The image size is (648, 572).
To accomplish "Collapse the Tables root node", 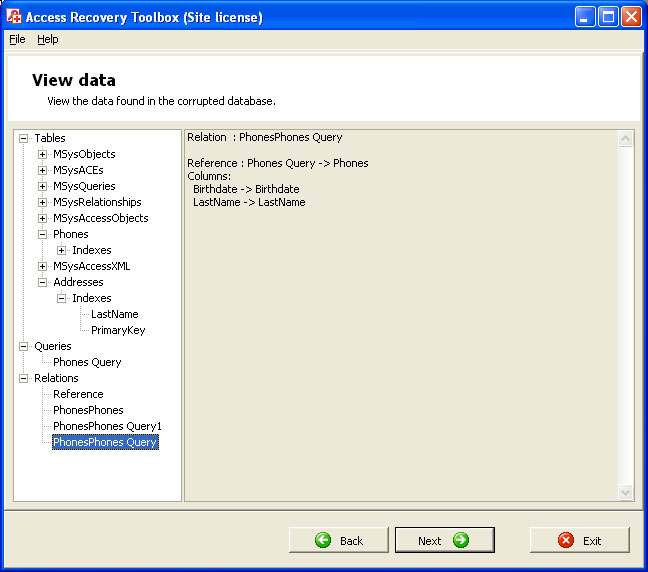I will pyautogui.click(x=24, y=138).
